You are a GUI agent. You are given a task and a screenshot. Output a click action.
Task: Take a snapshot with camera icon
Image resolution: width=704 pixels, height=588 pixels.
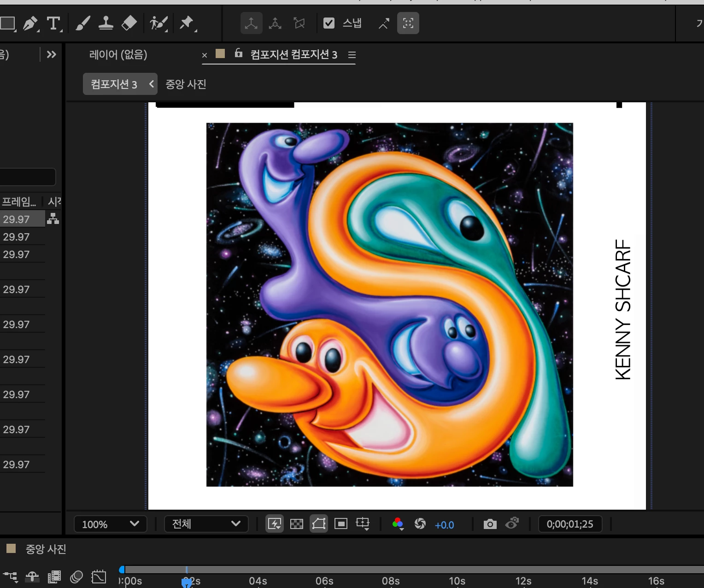(490, 524)
